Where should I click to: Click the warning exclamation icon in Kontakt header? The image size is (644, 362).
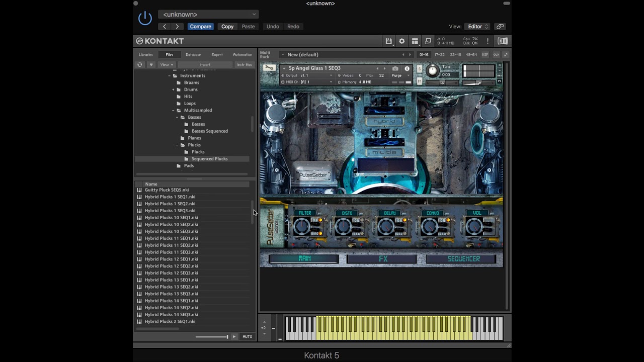tap(488, 41)
